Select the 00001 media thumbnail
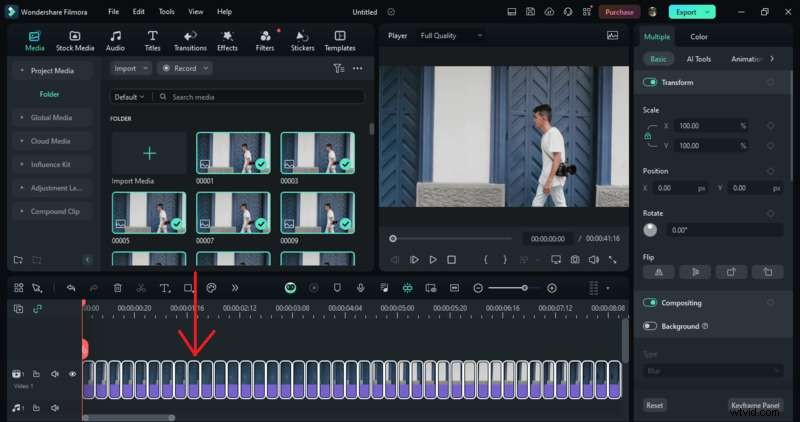The width and height of the screenshot is (800, 422). pyautogui.click(x=233, y=153)
